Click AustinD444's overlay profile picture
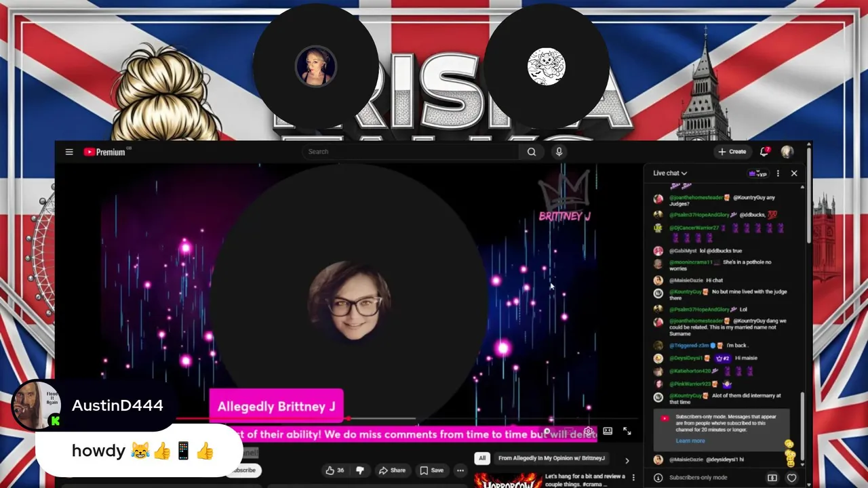 click(36, 405)
